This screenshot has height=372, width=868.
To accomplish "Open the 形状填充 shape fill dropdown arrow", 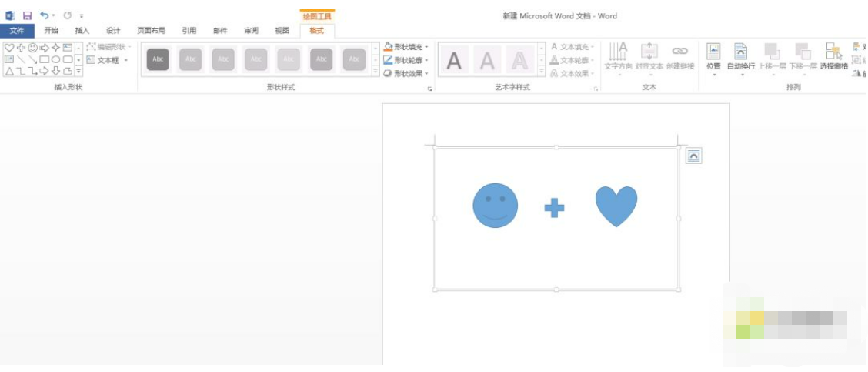I will tap(427, 47).
